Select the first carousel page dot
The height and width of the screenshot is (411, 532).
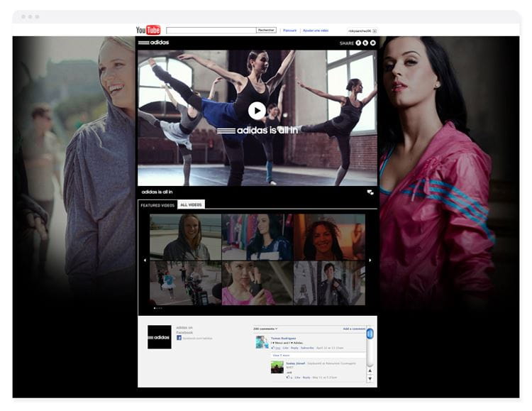pyautogui.click(x=155, y=308)
